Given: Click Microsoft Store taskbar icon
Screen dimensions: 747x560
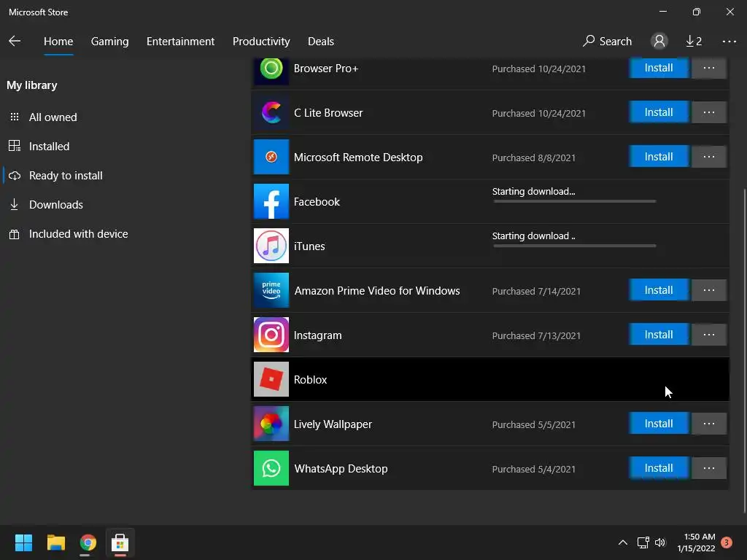Looking at the screenshot, I should pyautogui.click(x=120, y=542).
